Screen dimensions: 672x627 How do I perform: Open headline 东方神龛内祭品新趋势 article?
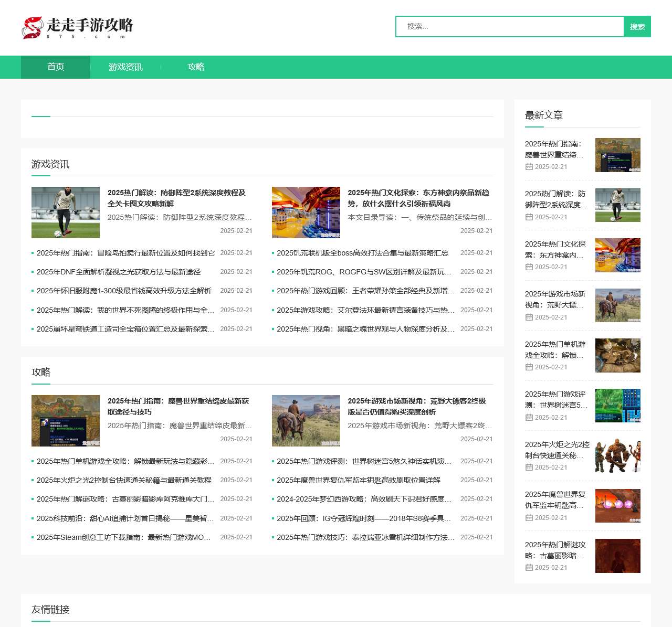418,198
